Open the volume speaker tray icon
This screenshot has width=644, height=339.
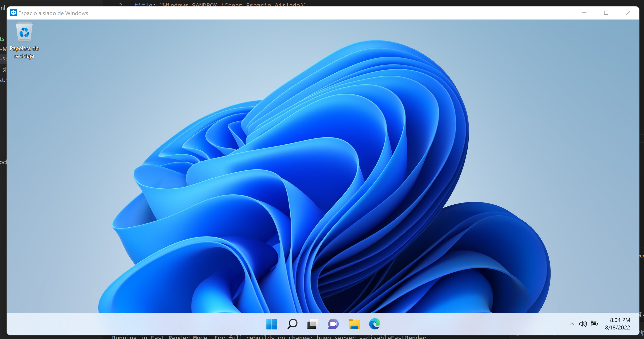(x=583, y=324)
